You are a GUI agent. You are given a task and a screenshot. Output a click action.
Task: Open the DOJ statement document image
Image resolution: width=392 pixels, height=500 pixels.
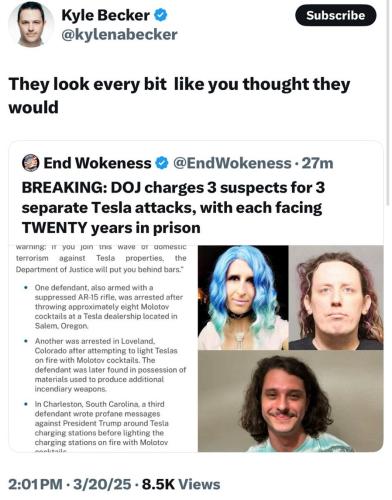103,350
